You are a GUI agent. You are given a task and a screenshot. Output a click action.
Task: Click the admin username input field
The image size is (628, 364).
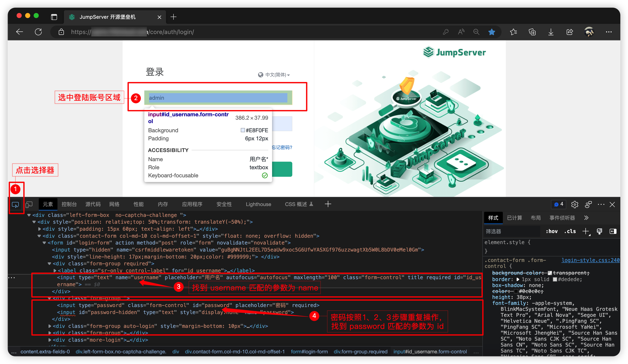[x=218, y=98]
